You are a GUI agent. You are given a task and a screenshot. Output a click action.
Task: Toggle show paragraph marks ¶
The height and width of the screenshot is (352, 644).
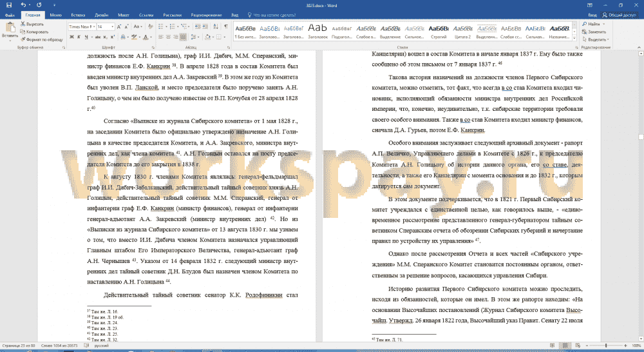(x=226, y=26)
